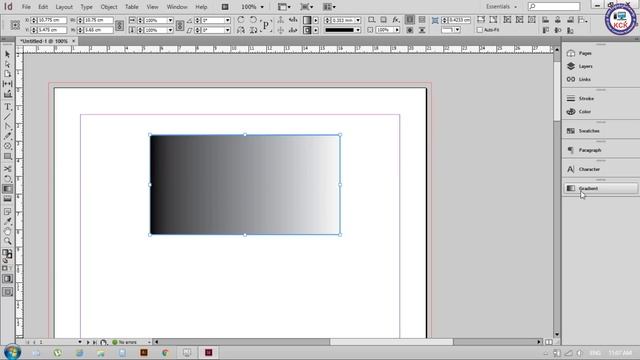Select the Pencil tool

click(7, 136)
